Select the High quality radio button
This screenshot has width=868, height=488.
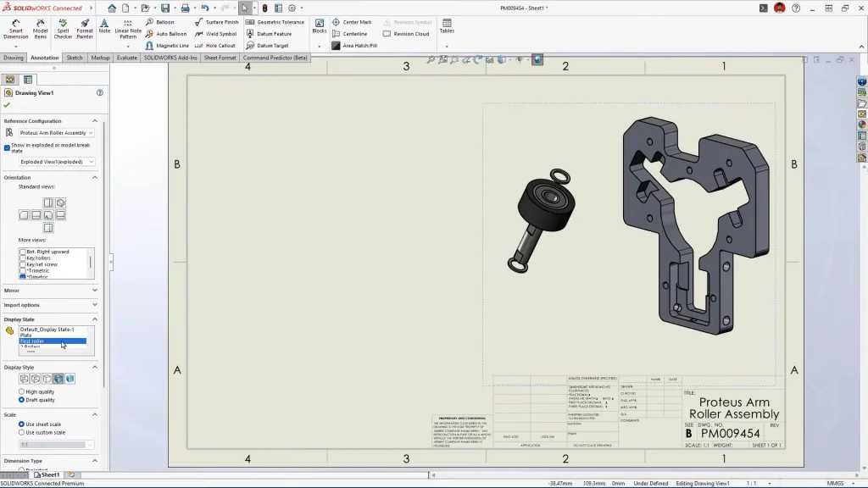[21, 391]
